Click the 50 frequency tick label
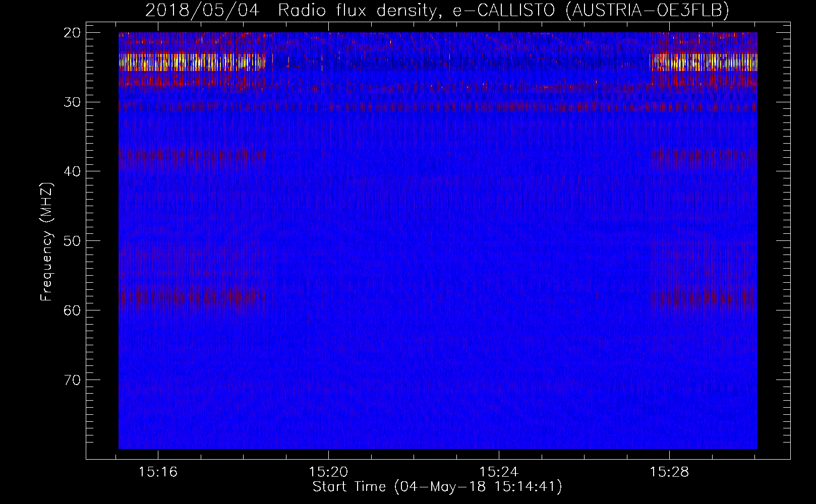Screen dimensions: 816x504 [72, 241]
